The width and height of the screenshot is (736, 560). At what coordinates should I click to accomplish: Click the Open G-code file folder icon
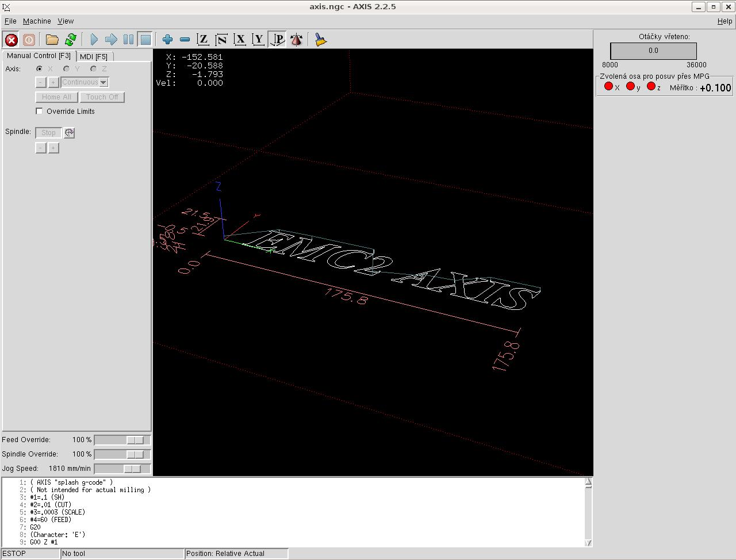click(x=52, y=40)
